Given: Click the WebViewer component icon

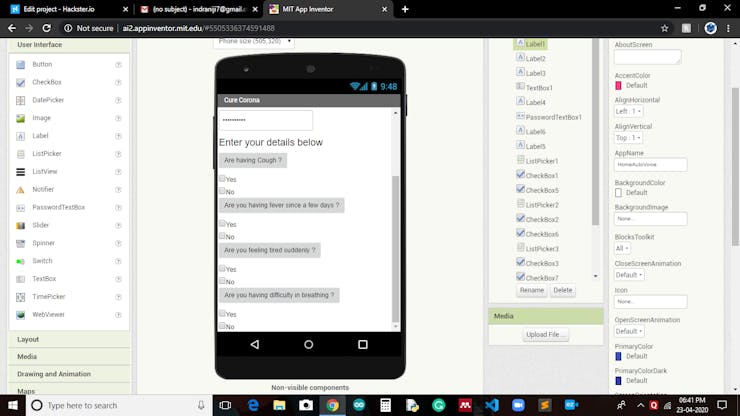Looking at the screenshot, I should point(20,315).
